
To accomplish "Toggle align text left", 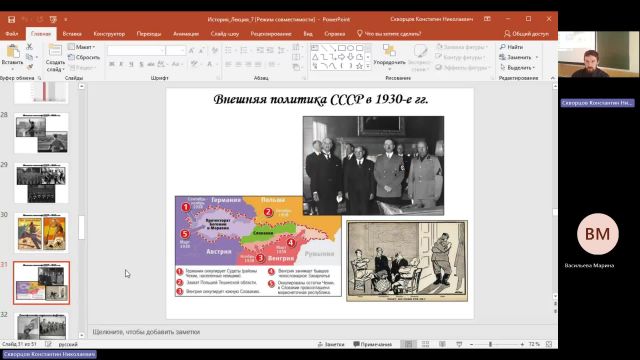I will click(x=228, y=64).
